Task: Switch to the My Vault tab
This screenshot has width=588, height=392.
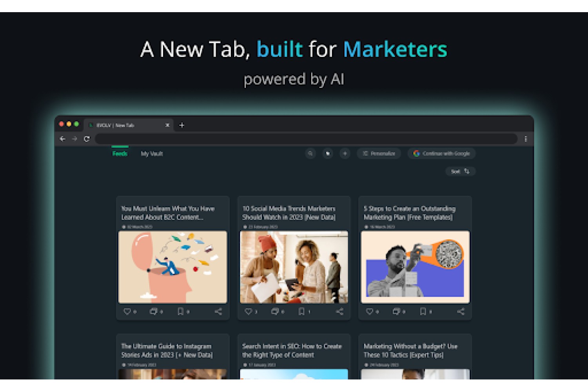Action: tap(152, 154)
